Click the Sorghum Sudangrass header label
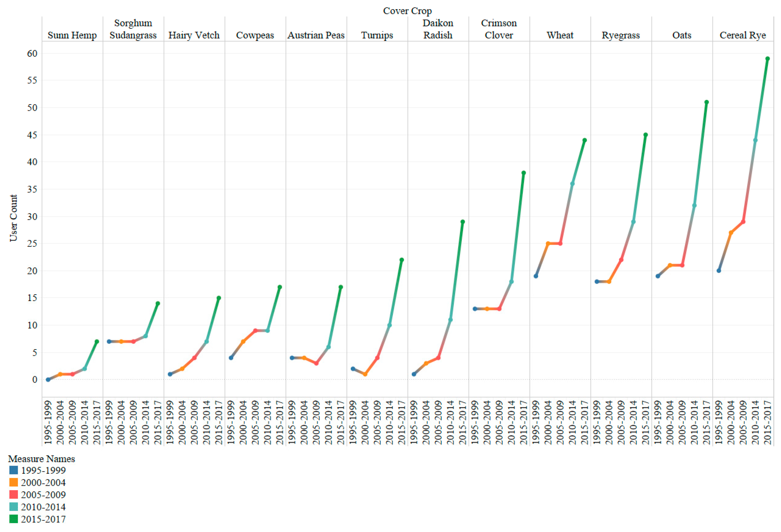 133,29
